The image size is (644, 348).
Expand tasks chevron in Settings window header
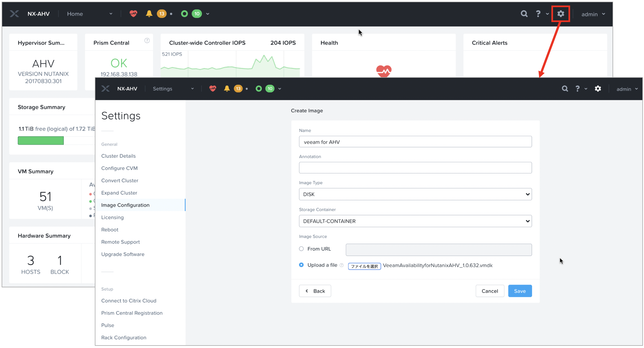(280, 89)
